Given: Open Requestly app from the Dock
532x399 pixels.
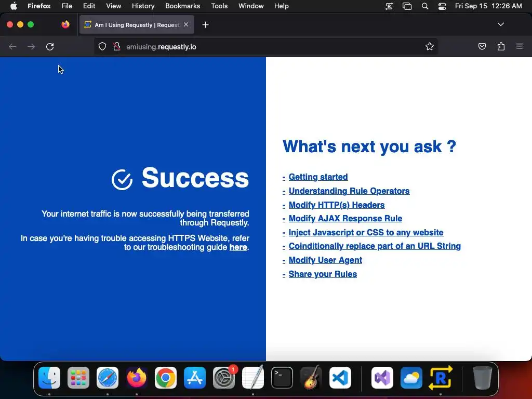Looking at the screenshot, I should click(441, 378).
